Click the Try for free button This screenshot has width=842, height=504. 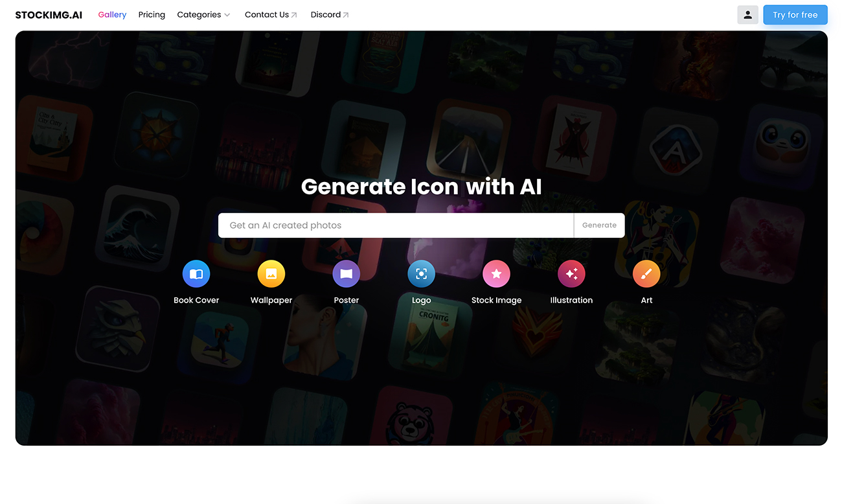[x=795, y=15]
